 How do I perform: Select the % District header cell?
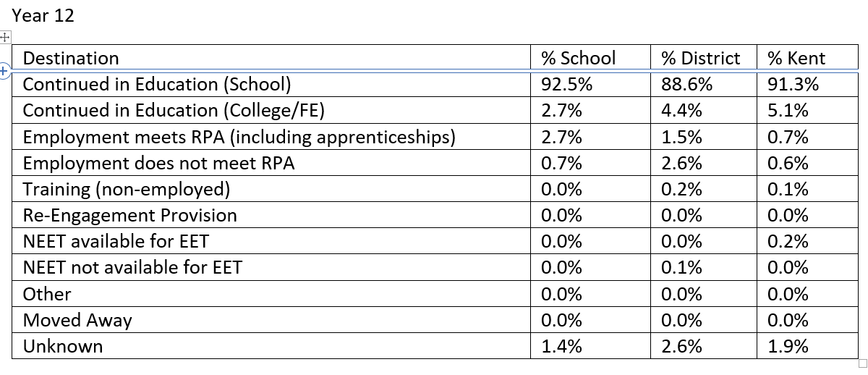pyautogui.click(x=704, y=58)
